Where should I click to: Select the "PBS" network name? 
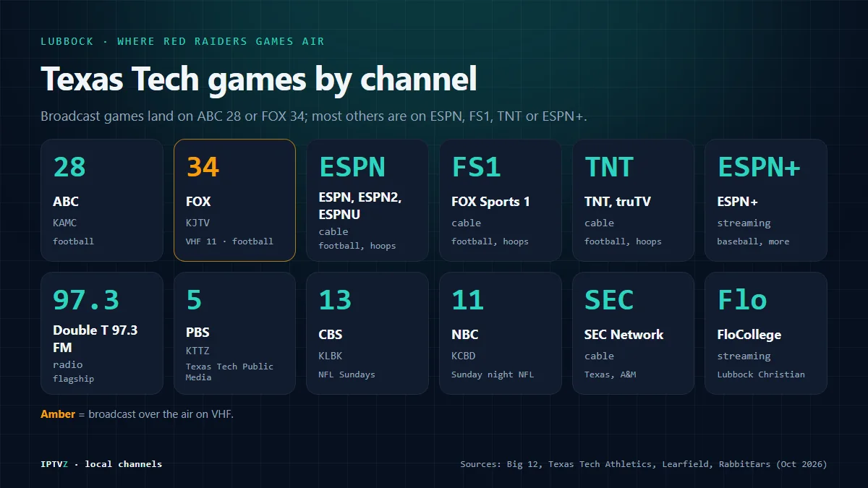197,333
